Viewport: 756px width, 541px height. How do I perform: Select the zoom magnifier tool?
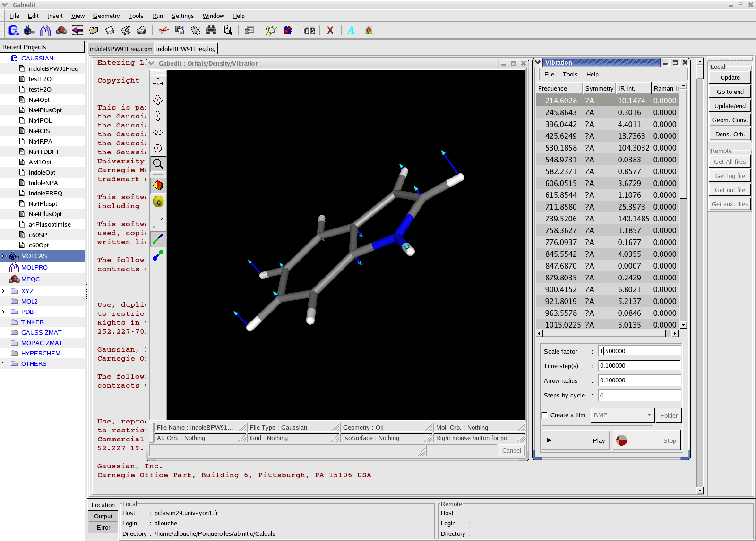coord(158,164)
